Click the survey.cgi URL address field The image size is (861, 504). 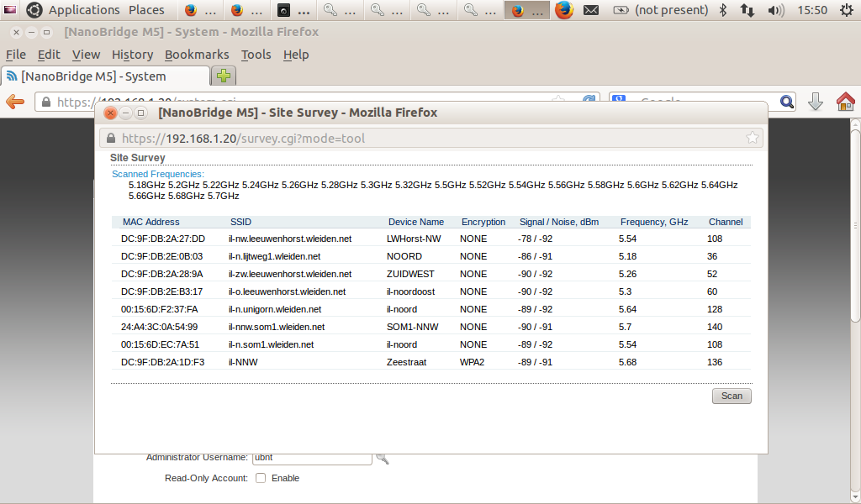click(x=420, y=138)
